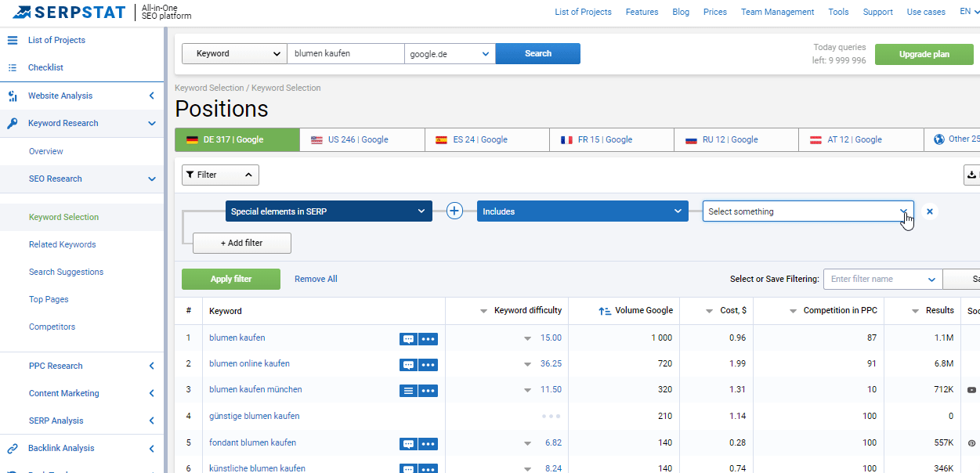This screenshot has height=473, width=980.
Task: Open Top Pages in sidebar
Action: [x=49, y=299]
